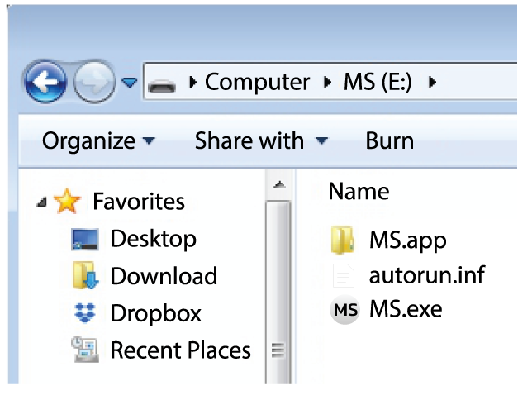Select Computer in the address breadcrumb
The width and height of the screenshot is (532, 400).
tap(257, 82)
